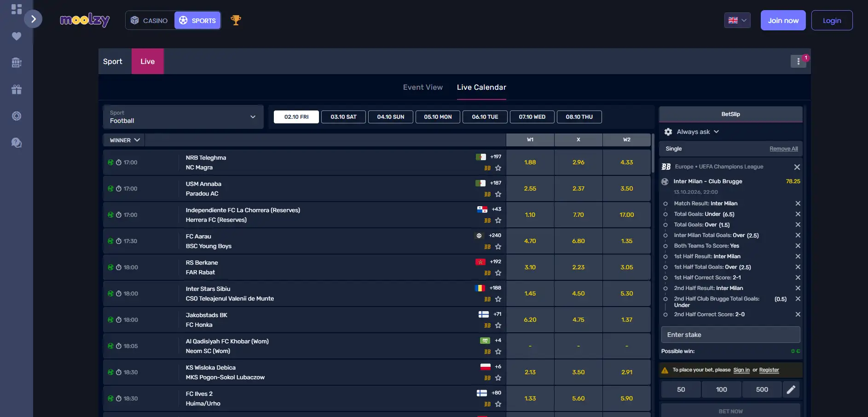The width and height of the screenshot is (868, 417).
Task: Show +197 more markets for NRB Teleghma
Action: pos(496,157)
